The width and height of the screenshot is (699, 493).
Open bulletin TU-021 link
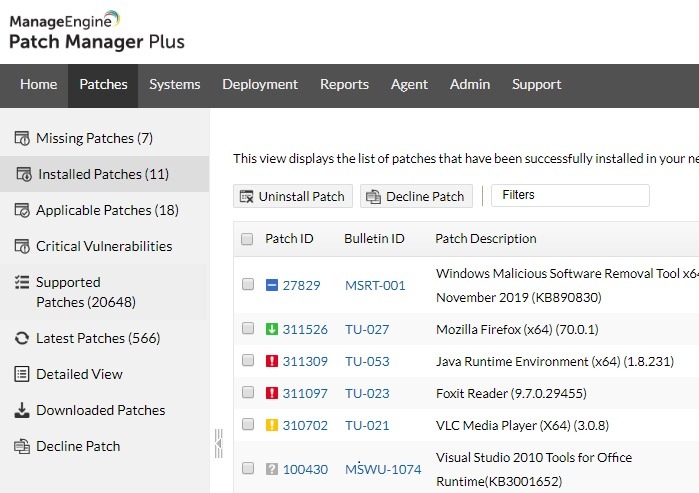[x=367, y=426]
